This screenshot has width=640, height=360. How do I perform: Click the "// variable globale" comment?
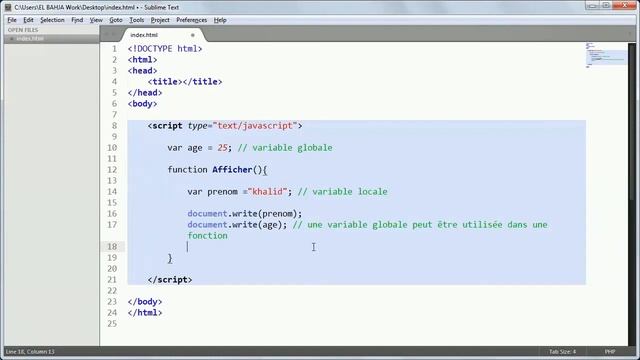[x=285, y=148]
